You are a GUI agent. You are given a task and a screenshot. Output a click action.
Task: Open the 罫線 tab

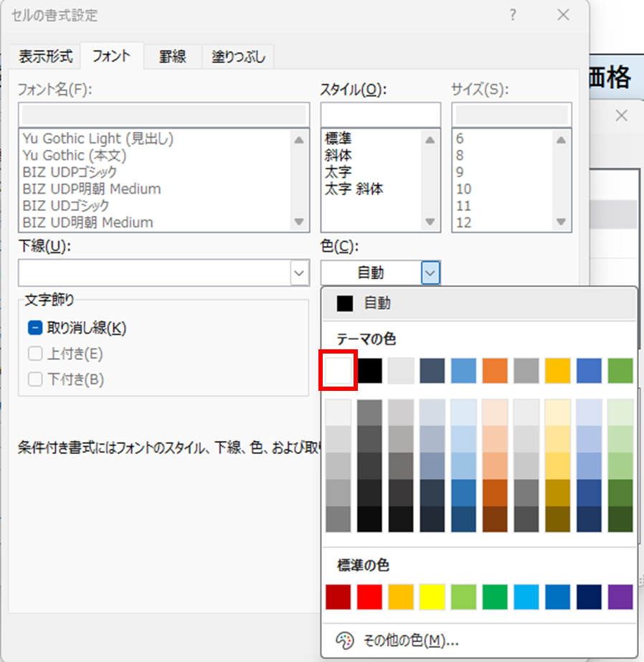[x=172, y=57]
